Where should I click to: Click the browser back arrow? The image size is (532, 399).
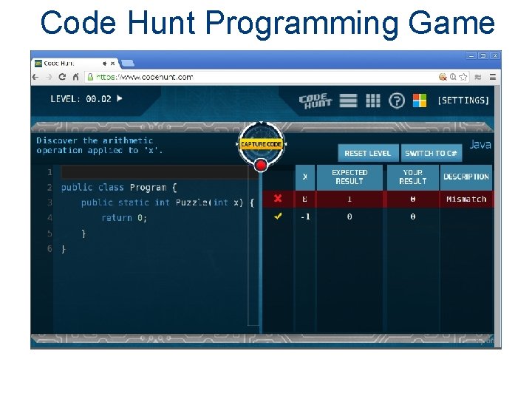[x=35, y=77]
